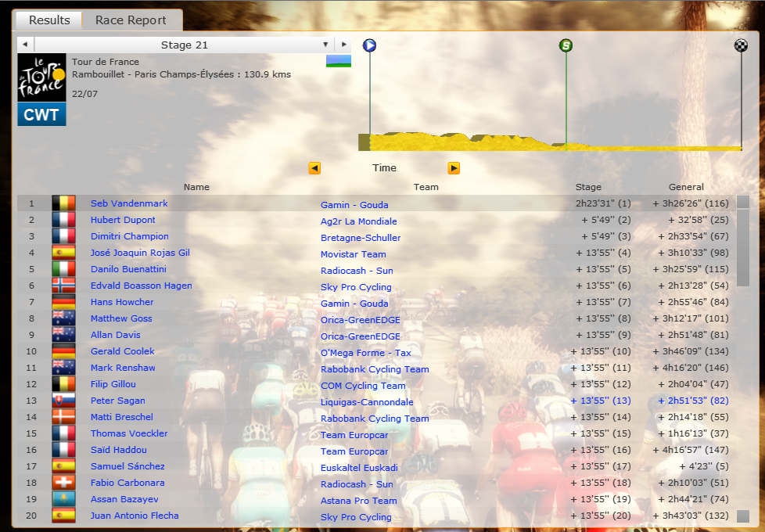
Task: Click French flag beside Hubert Dupont
Action: coord(64,220)
